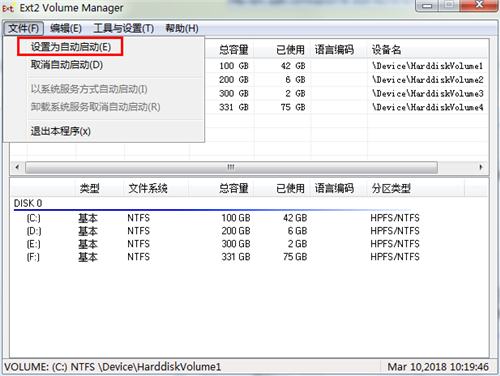Open the 工具与设置(T) menu

tap(123, 28)
